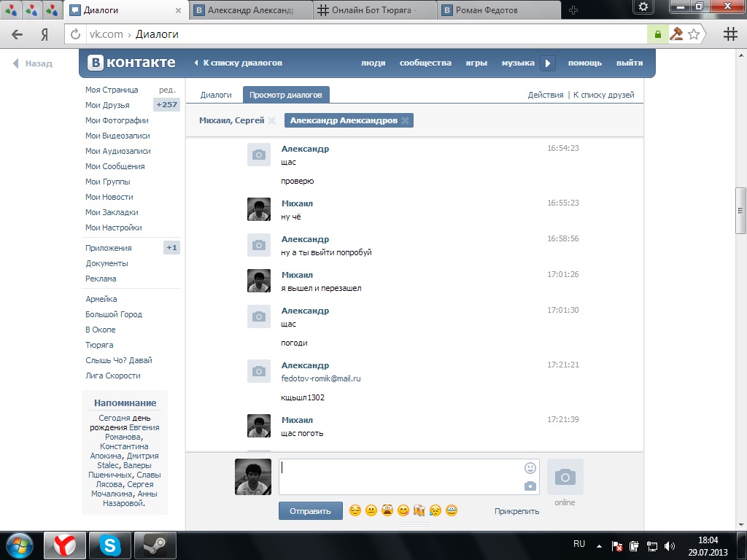Switch to the 'Роман Федотов' browser tab
This screenshot has height=560, width=747.
click(x=499, y=10)
